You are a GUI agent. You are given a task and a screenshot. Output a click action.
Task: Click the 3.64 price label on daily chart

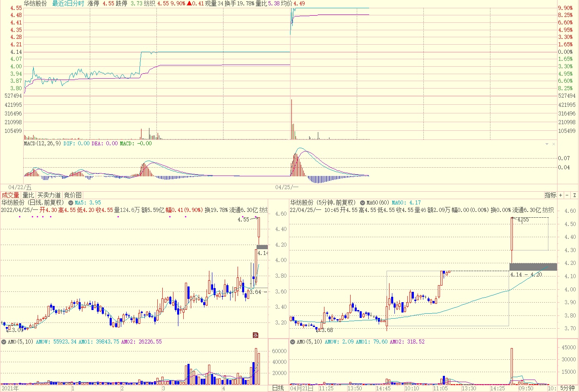tap(255, 292)
